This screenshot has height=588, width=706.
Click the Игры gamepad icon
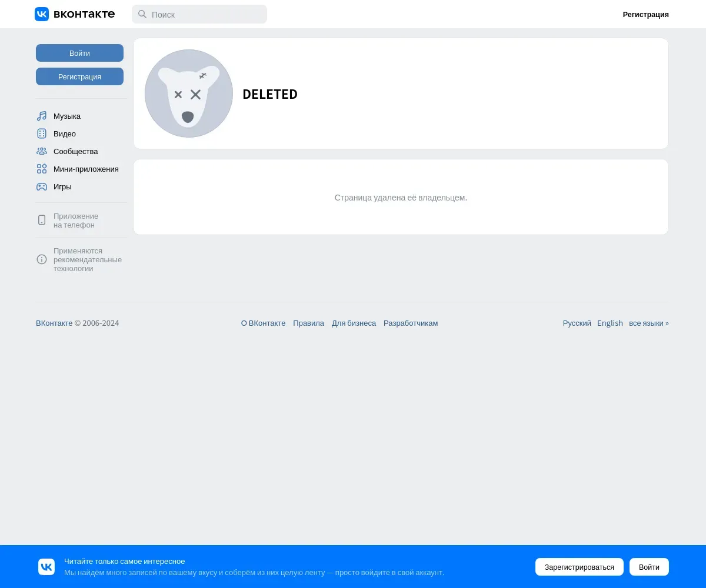(42, 186)
